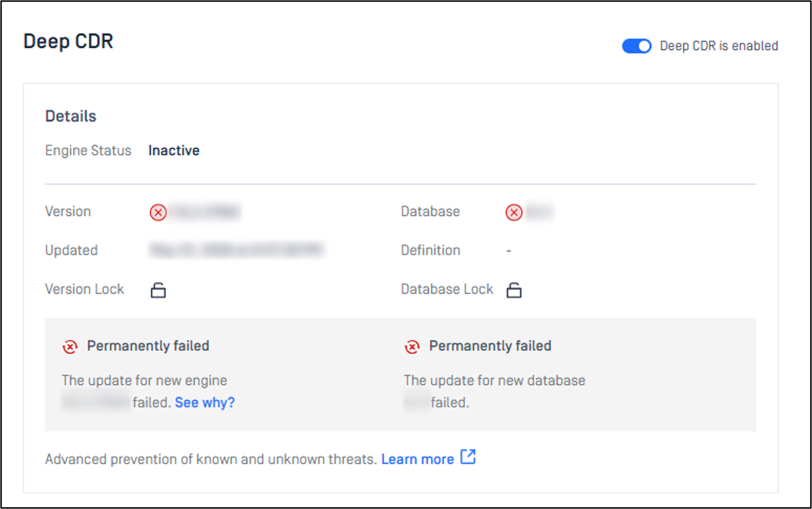The width and height of the screenshot is (812, 509).
Task: Select the Inactive engine status text
Action: (174, 151)
